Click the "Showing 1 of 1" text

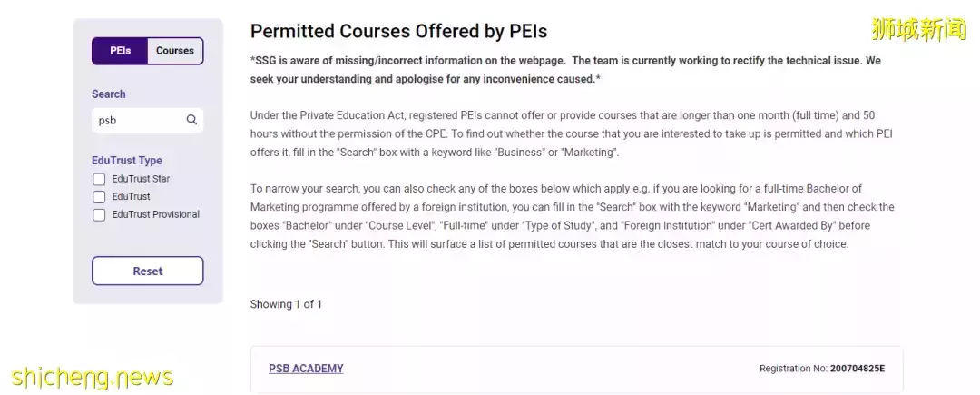[286, 304]
